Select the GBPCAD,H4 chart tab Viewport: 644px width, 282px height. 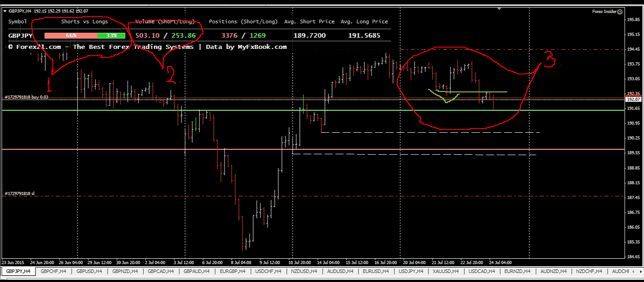point(161,271)
